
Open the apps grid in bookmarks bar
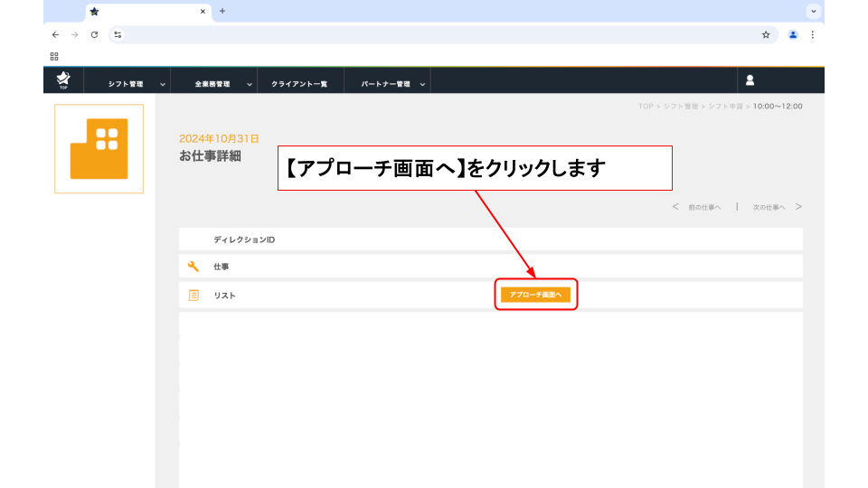coord(54,56)
